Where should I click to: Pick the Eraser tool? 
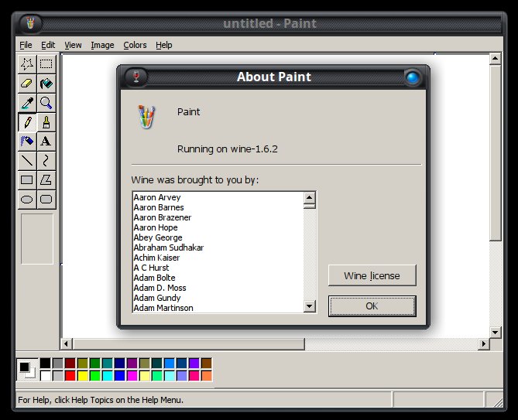point(27,84)
